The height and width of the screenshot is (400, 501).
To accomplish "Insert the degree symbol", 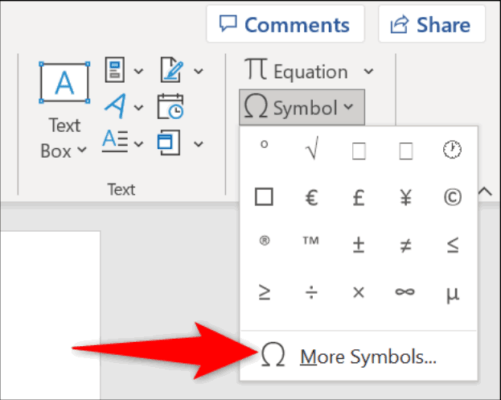I will [x=264, y=145].
